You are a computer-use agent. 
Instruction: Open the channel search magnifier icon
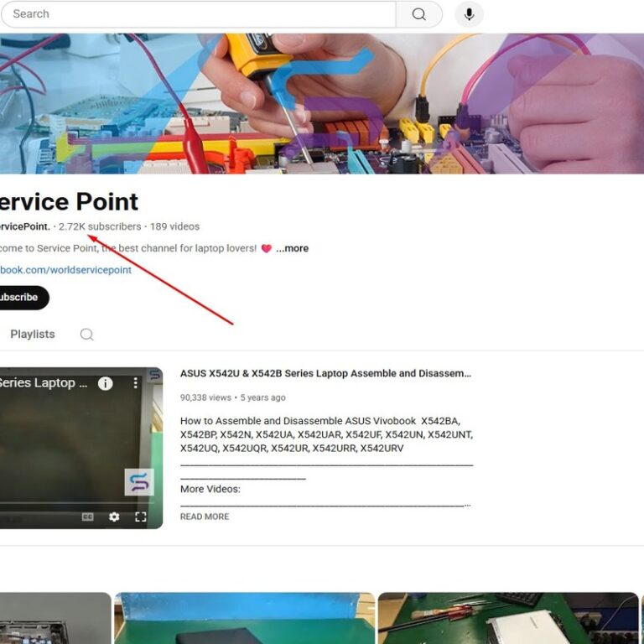click(86, 335)
